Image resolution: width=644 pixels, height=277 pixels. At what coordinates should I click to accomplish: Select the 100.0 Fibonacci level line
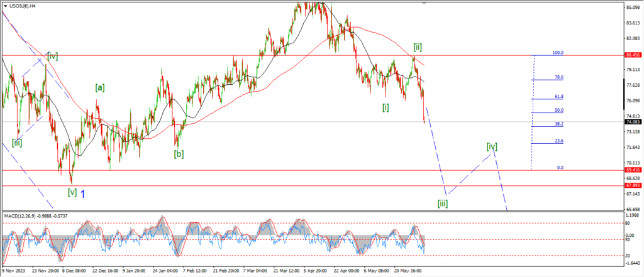coord(558,53)
